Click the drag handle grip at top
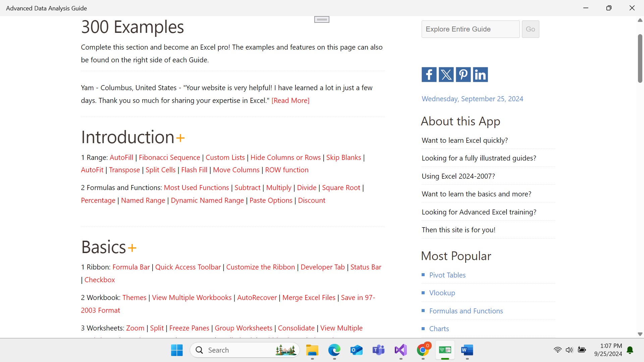Image resolution: width=644 pixels, height=362 pixels. [322, 19]
